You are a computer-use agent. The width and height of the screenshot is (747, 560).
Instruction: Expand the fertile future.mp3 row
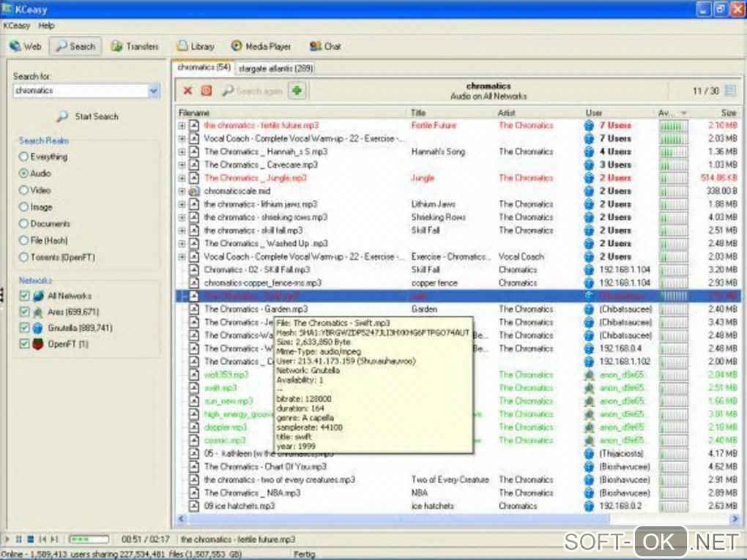pos(182,125)
